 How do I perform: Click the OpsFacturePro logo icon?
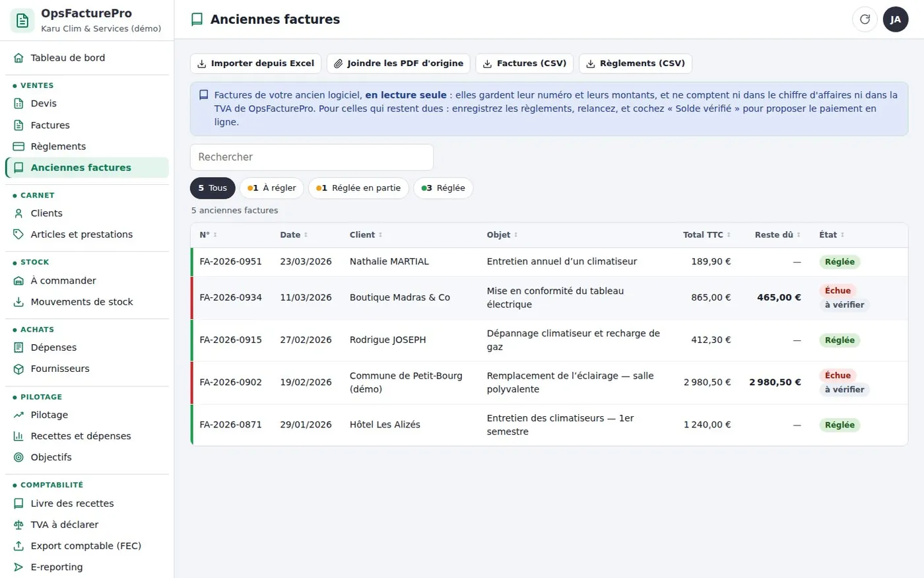pyautogui.click(x=22, y=20)
